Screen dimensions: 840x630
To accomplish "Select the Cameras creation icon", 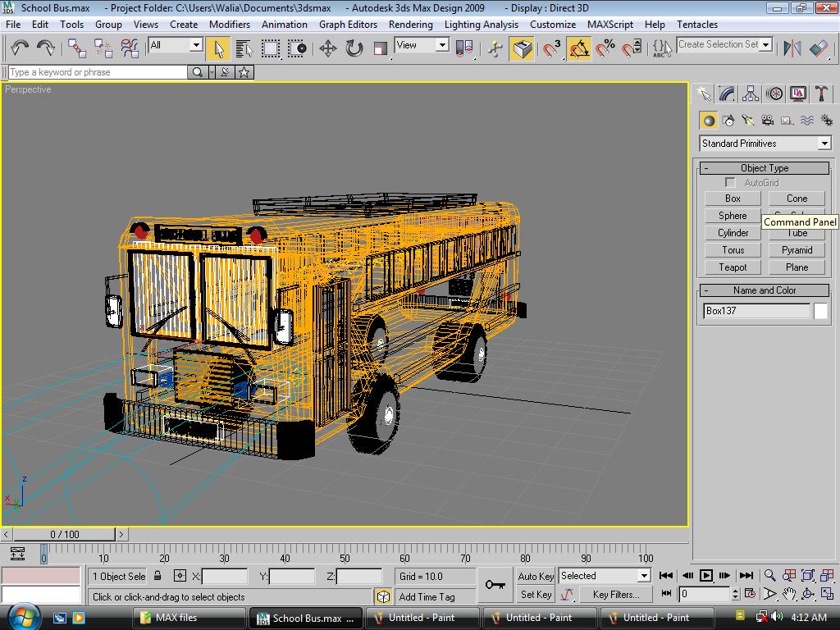I will coord(766,120).
